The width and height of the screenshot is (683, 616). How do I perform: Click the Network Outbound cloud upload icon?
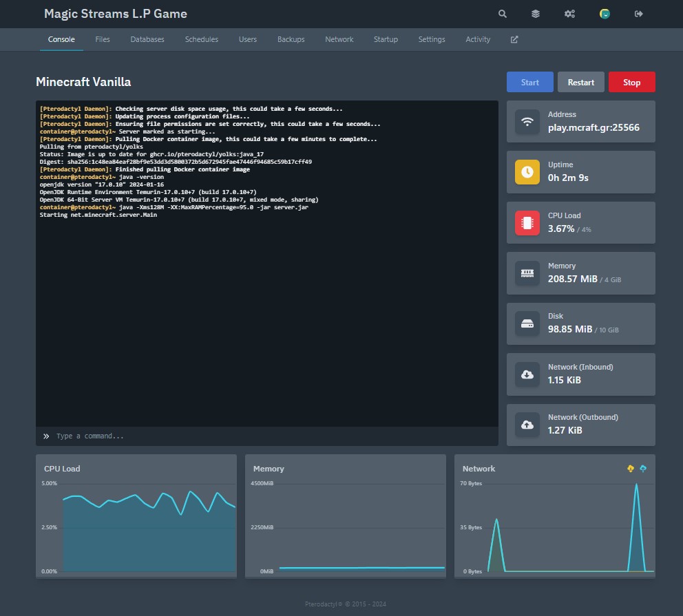527,425
